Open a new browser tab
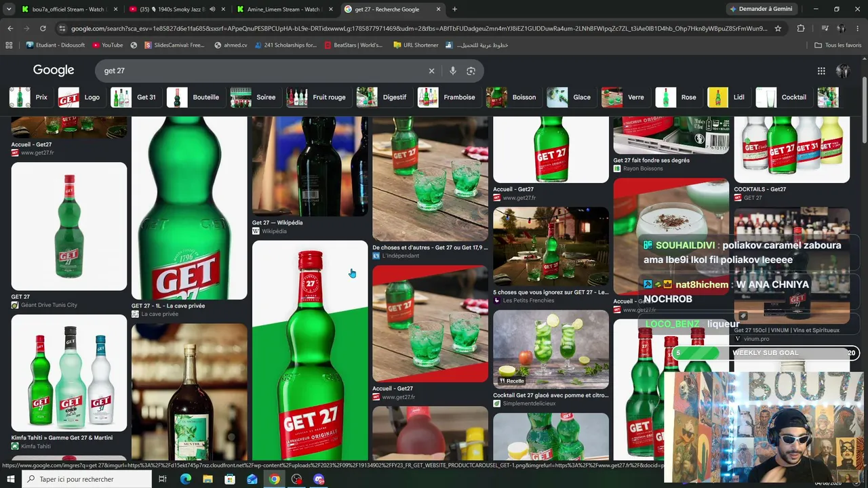The width and height of the screenshot is (868, 488). pyautogui.click(x=454, y=9)
